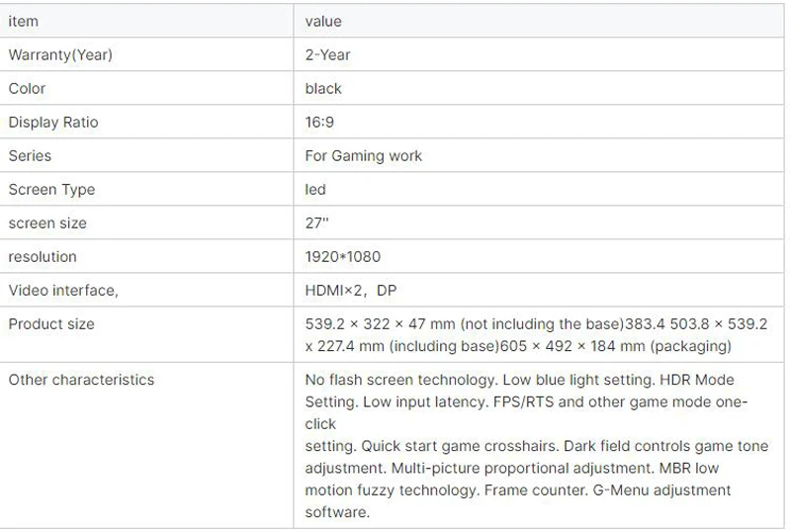Viewport: 791px width, 532px height.
Task: Select the 'Other characteristics' label
Action: click(x=81, y=379)
